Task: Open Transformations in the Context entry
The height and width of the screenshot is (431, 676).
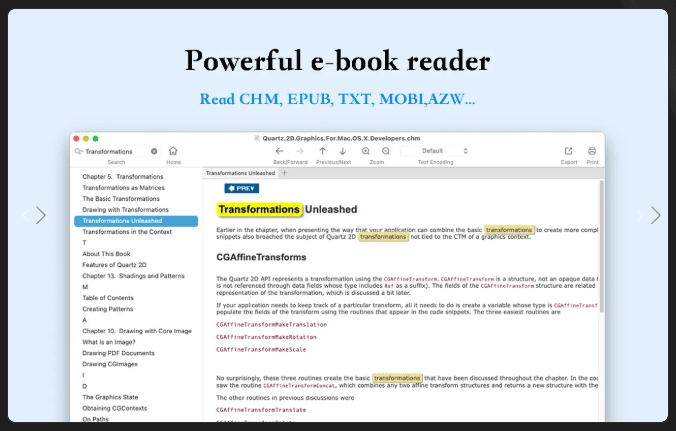Action: pyautogui.click(x=127, y=232)
